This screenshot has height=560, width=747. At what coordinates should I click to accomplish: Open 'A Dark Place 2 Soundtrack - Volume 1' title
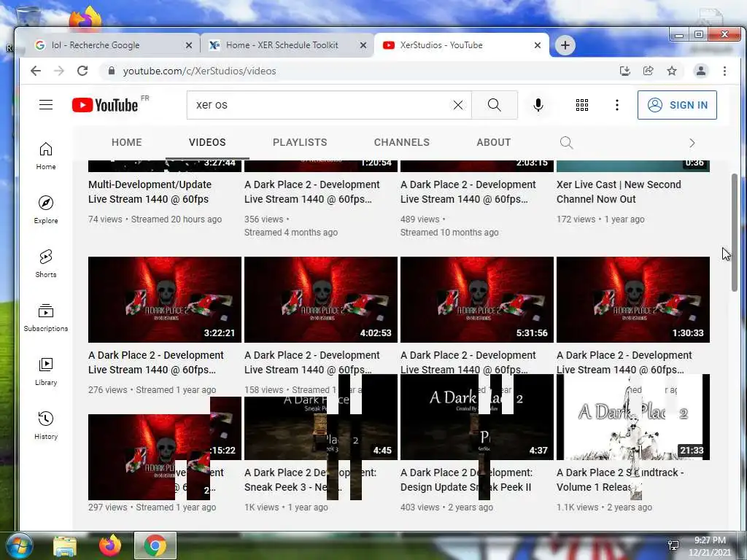[x=620, y=480]
